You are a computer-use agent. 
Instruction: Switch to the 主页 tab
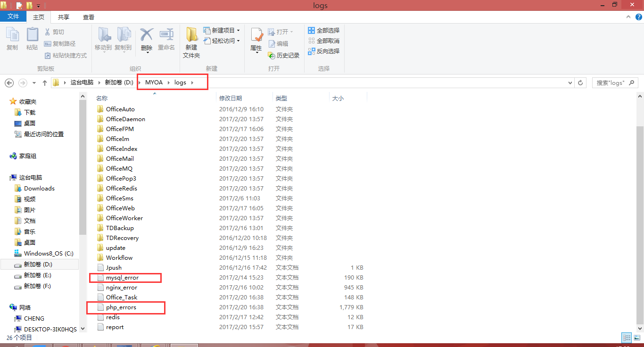click(x=39, y=17)
